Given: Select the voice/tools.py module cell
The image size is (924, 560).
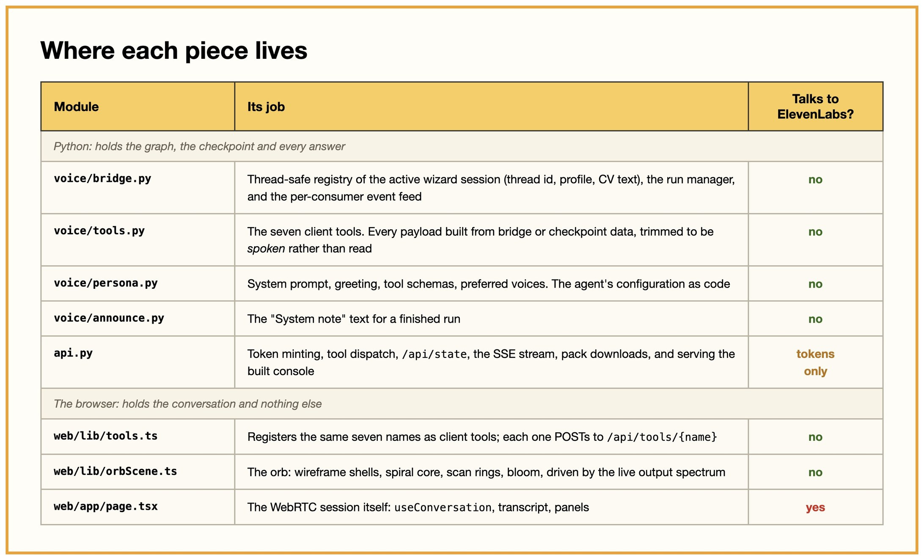Looking at the screenshot, I should [x=138, y=240].
